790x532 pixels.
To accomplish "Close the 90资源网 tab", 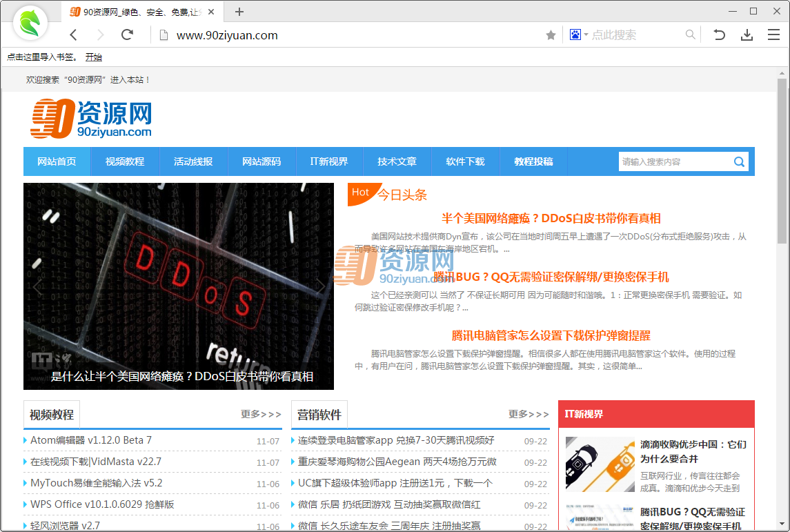I will click(211, 12).
